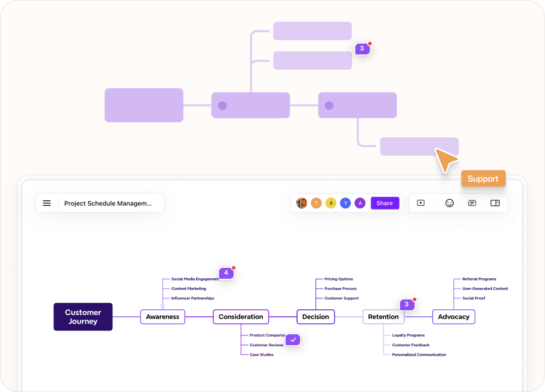The image size is (545, 392).
Task: Click the Project Schedule Management title field
Action: click(108, 203)
